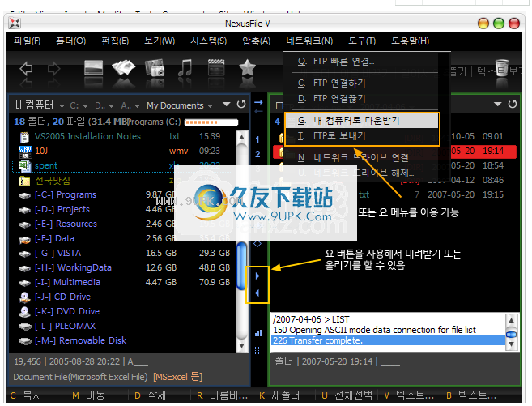Click the FTP log scrollbar down arrow
This screenshot has height=406, width=532.
(511, 344)
